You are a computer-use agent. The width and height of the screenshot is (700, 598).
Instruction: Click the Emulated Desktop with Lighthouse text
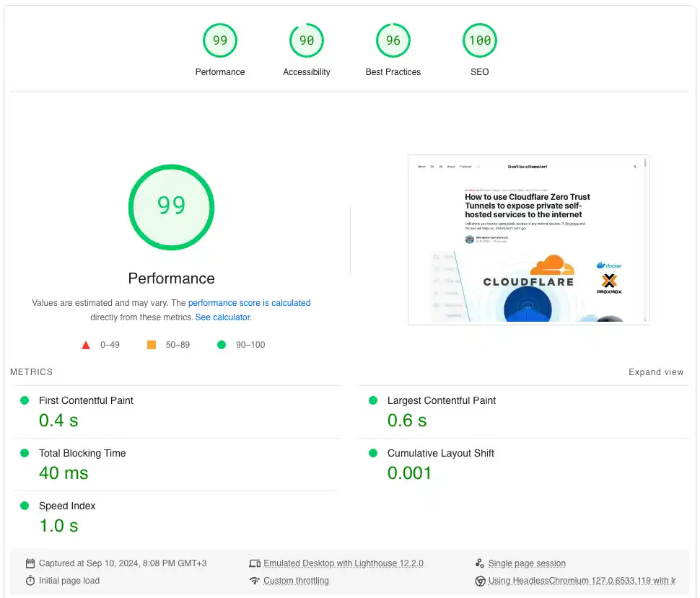coord(343,563)
